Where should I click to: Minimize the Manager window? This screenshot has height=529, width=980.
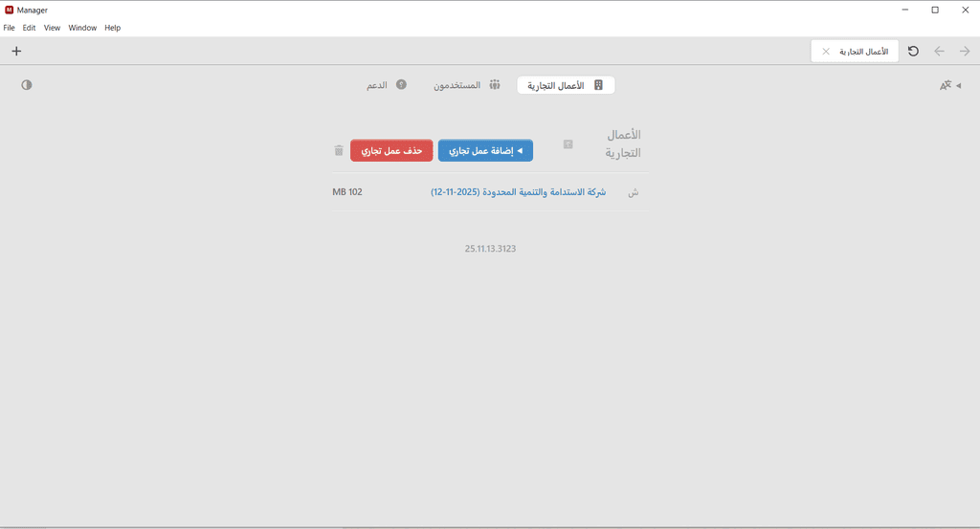click(x=905, y=10)
